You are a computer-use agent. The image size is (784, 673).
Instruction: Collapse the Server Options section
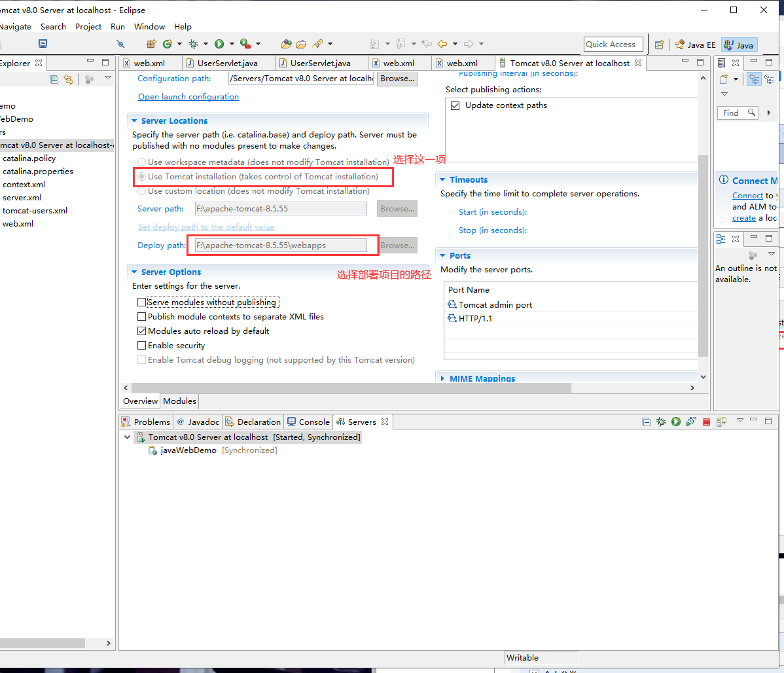(x=134, y=272)
